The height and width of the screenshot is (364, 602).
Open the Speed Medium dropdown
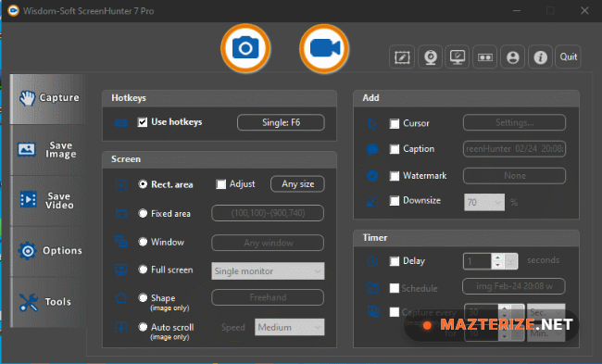(290, 327)
